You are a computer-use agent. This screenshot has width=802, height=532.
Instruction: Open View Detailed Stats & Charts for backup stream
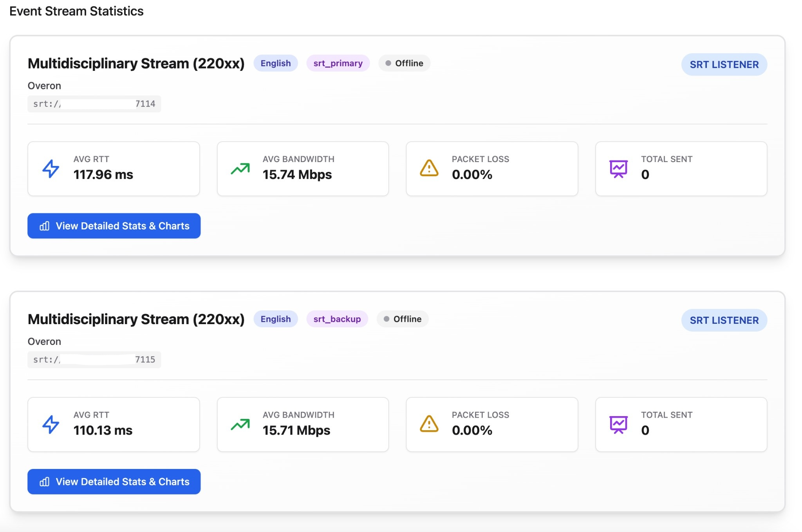[114, 482]
